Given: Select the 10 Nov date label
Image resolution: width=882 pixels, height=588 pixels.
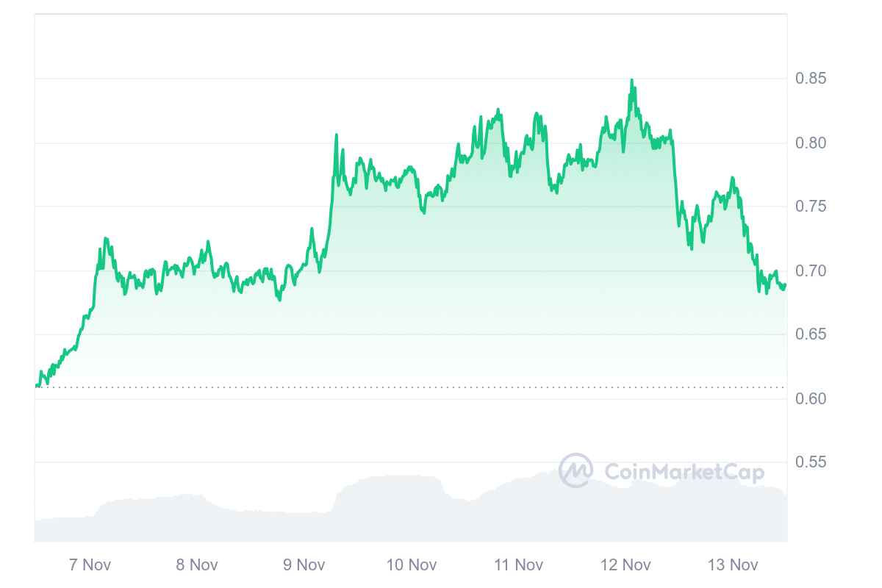Looking at the screenshot, I should point(412,565).
